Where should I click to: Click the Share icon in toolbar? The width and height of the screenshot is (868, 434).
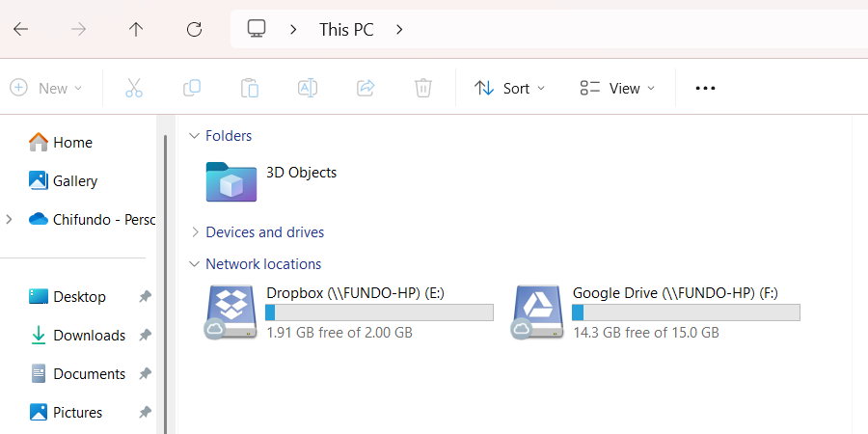pos(366,88)
